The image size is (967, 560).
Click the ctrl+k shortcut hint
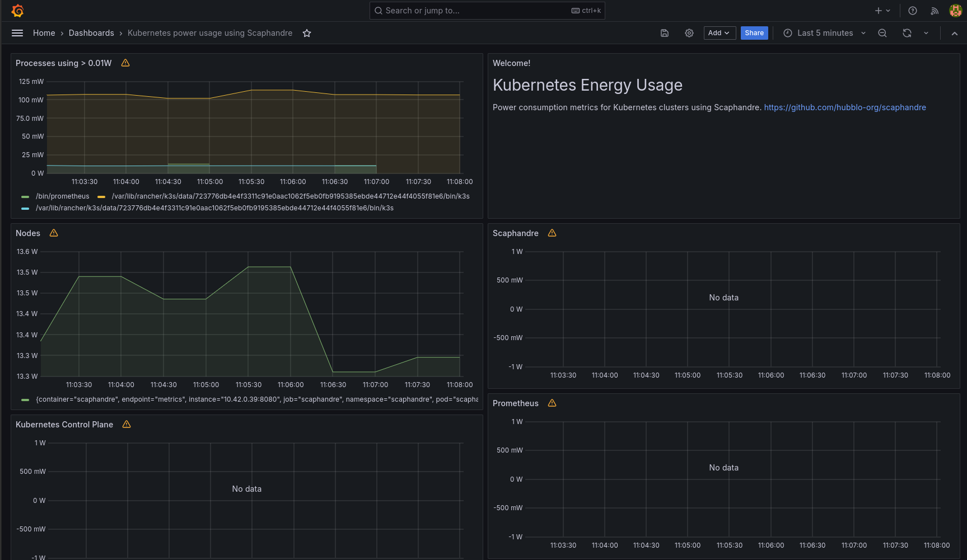coord(586,11)
